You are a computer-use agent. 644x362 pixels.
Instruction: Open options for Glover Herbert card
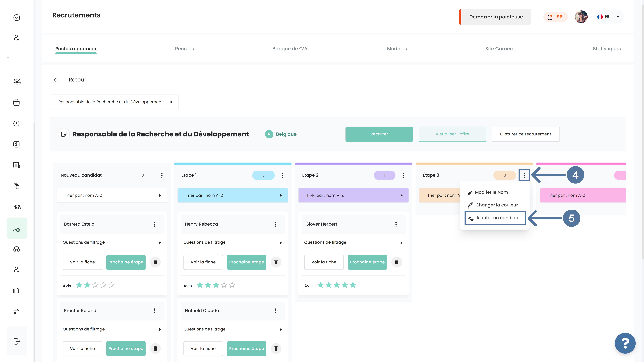396,224
